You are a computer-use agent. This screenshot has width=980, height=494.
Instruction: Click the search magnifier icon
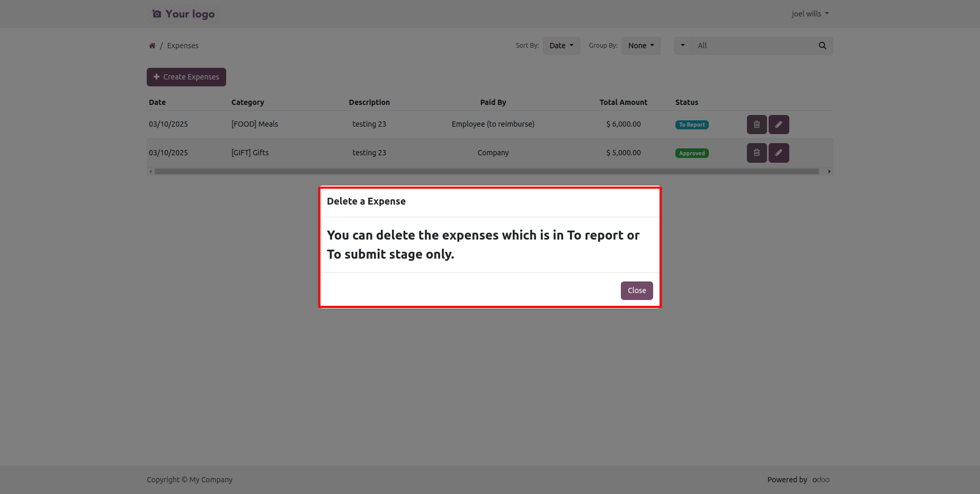coord(822,46)
